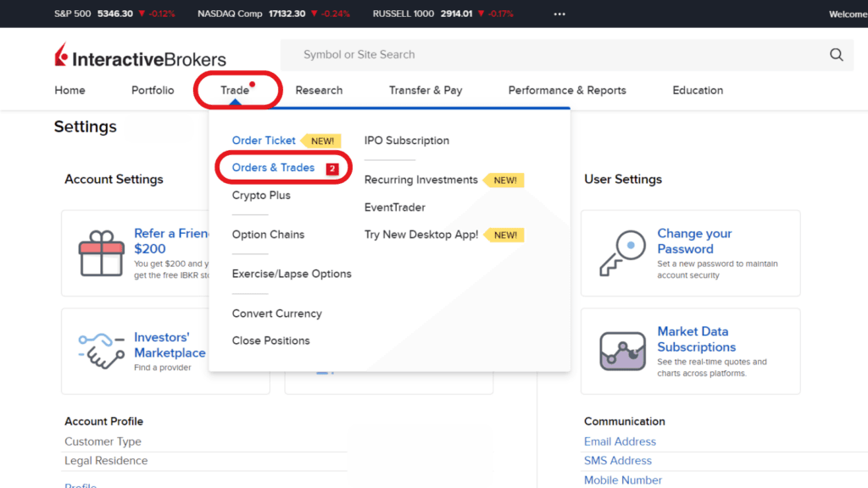Open Try New Desktop App from the menu
This screenshot has width=868, height=488.
(420, 235)
